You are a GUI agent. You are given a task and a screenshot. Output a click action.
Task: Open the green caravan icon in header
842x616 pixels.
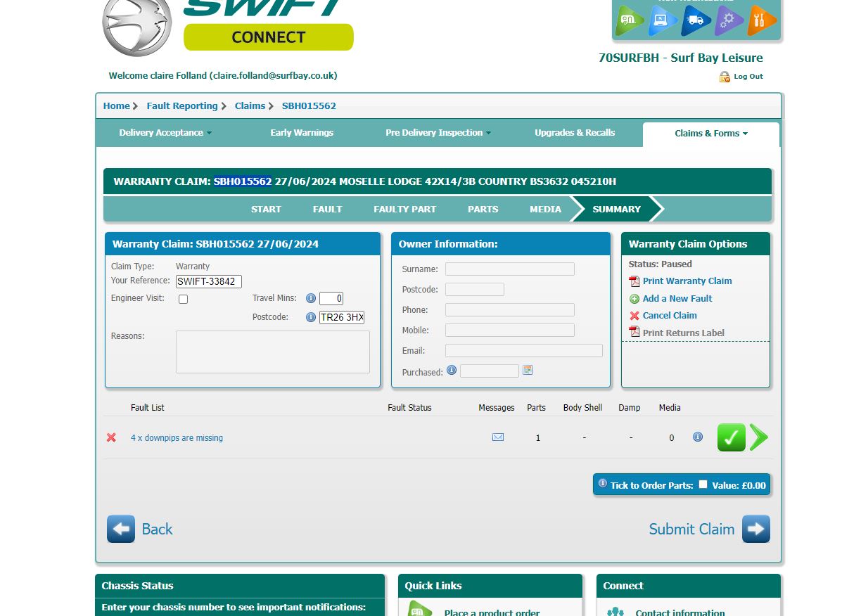tap(630, 20)
